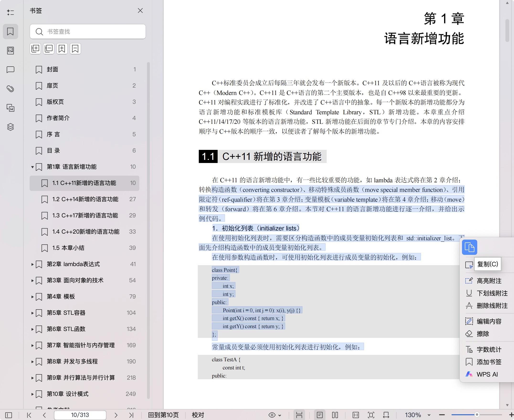Go to previous page arrow

pos(44,415)
